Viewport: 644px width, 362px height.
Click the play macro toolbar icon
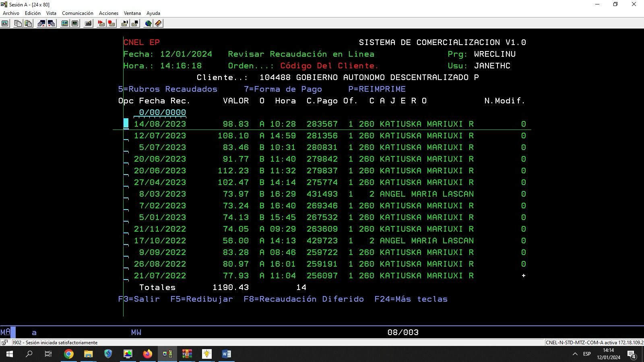point(124,23)
